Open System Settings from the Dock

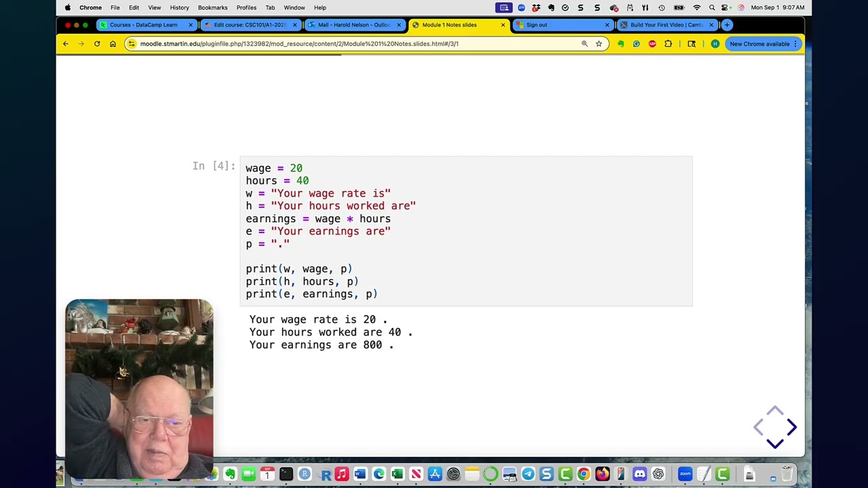(454, 474)
